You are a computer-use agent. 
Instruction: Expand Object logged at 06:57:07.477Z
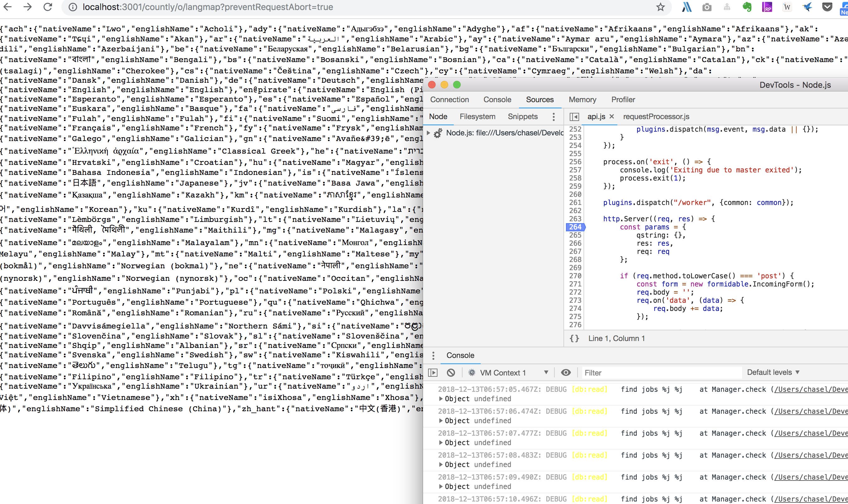[x=441, y=443]
